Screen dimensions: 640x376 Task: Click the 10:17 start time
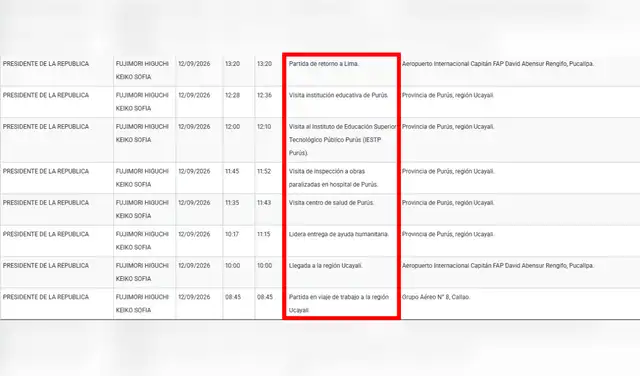point(232,234)
